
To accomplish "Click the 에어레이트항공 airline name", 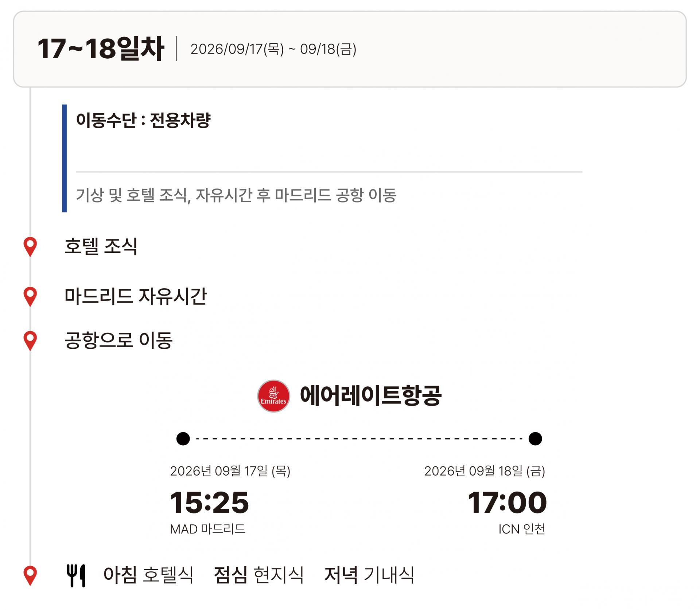I will point(370,396).
